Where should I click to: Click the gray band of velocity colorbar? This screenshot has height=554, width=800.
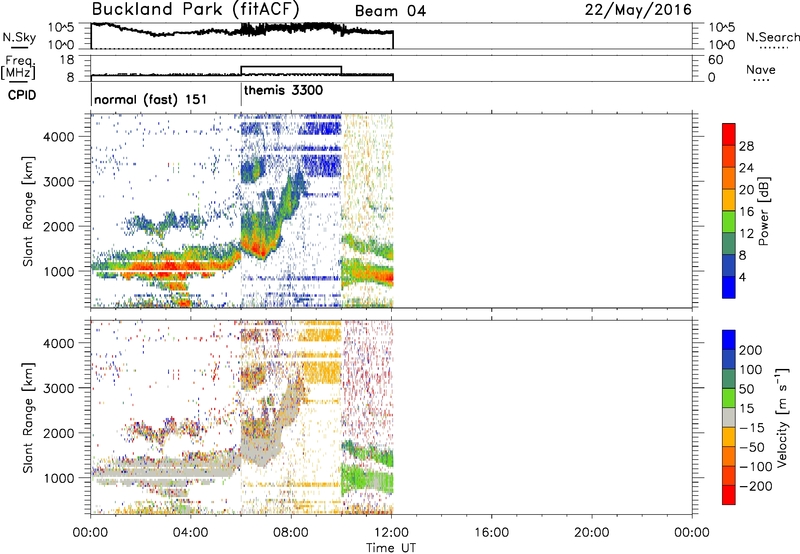[x=729, y=417]
